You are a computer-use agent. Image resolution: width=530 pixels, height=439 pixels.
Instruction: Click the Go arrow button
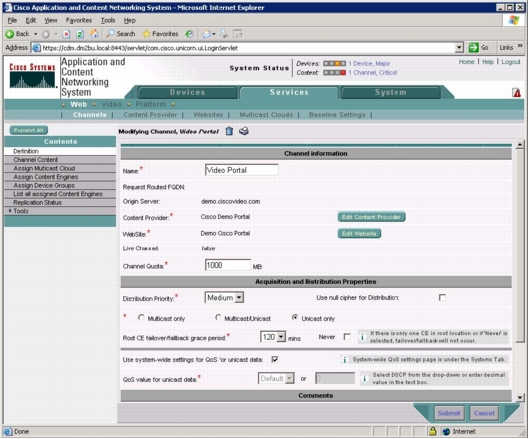point(474,48)
